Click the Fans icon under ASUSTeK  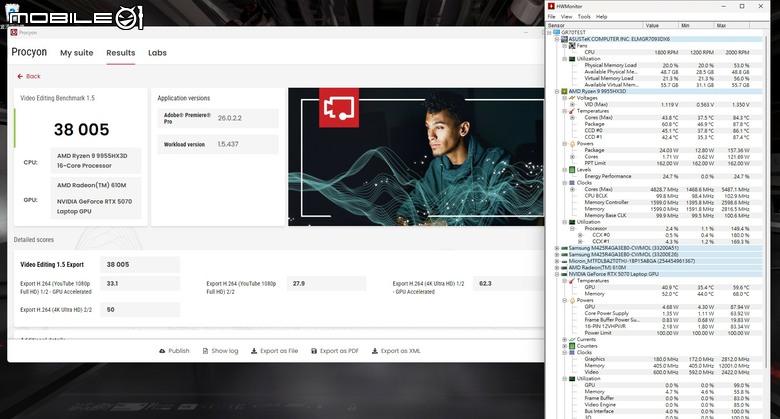tap(572, 45)
